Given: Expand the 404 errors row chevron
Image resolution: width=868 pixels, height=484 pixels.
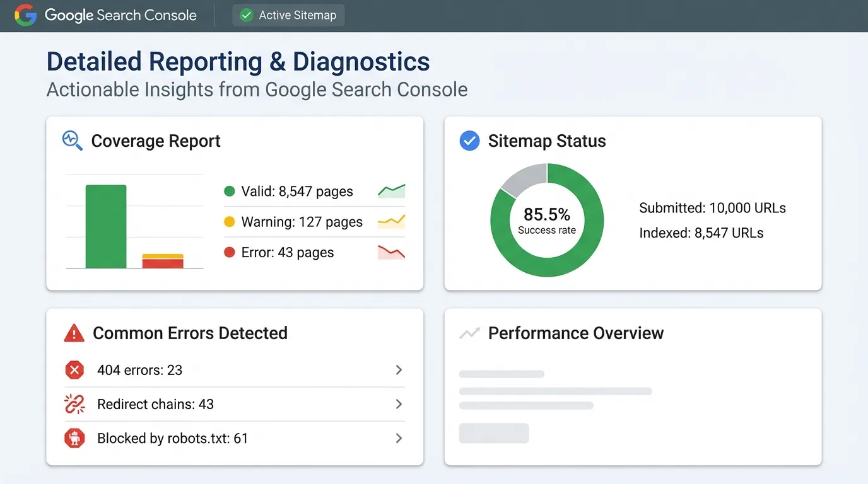Looking at the screenshot, I should [399, 370].
